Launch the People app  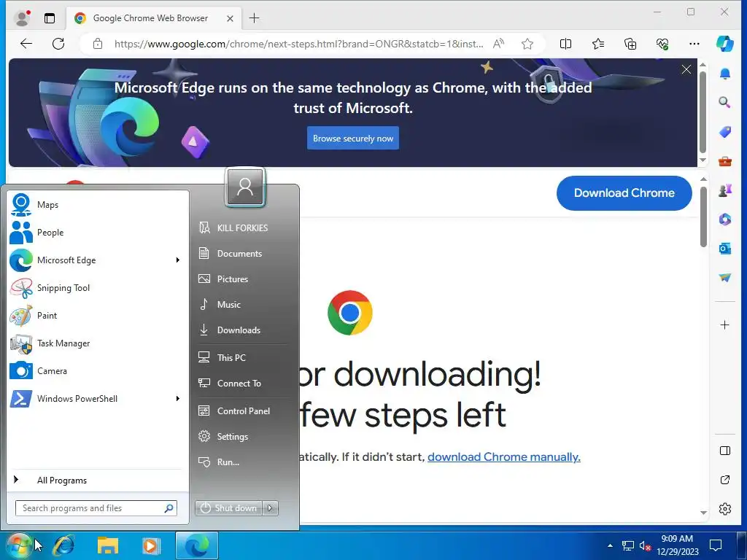click(x=98, y=233)
